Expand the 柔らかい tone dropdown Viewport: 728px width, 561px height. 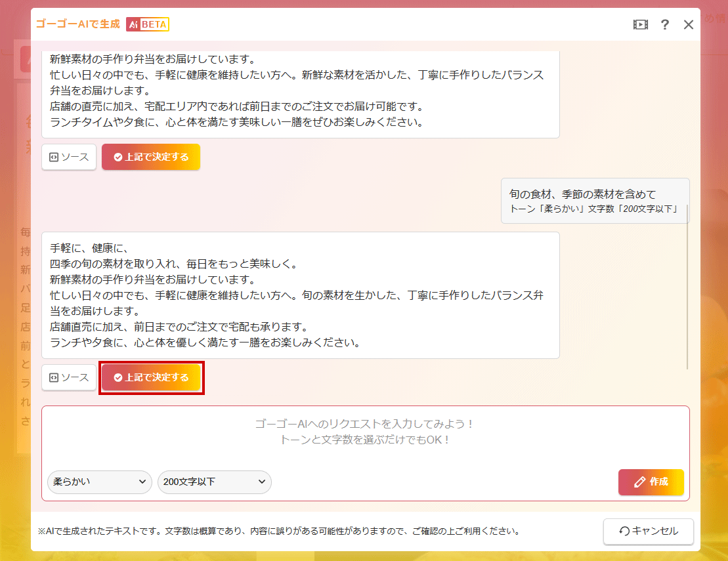pos(100,482)
